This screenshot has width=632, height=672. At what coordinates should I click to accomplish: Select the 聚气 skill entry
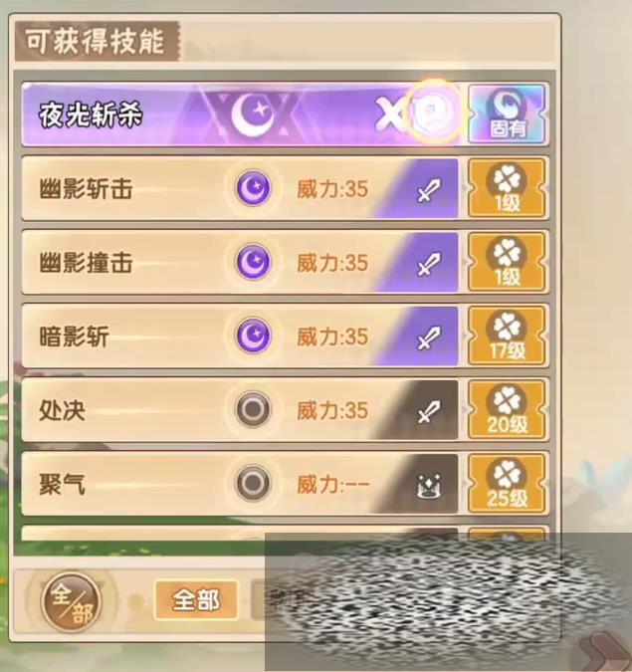(240, 483)
